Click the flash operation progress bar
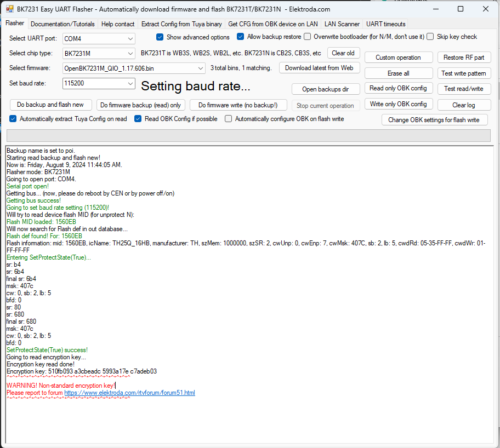500x448 pixels. (248, 135)
